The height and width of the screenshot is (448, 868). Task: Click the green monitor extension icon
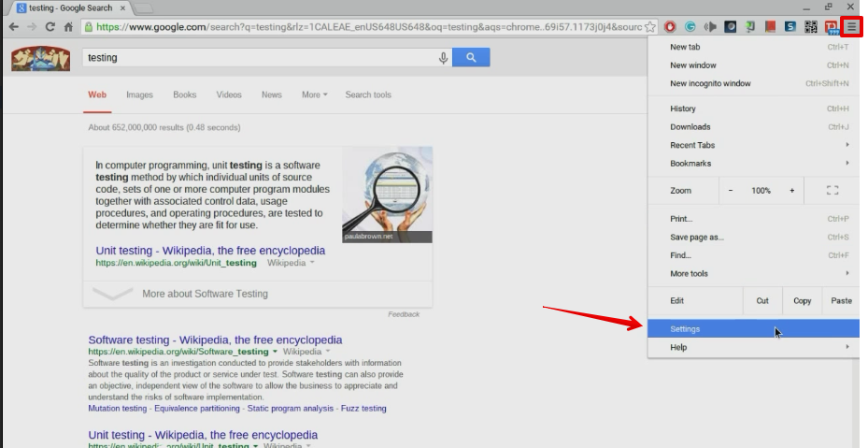click(750, 26)
